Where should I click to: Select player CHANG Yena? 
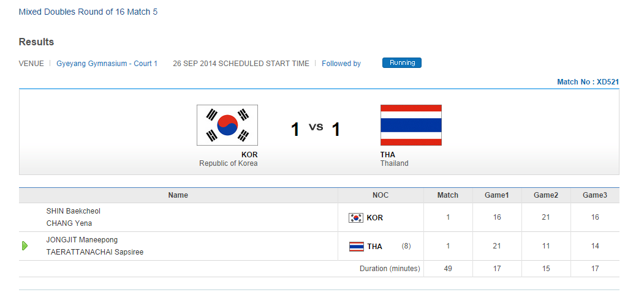(x=69, y=223)
